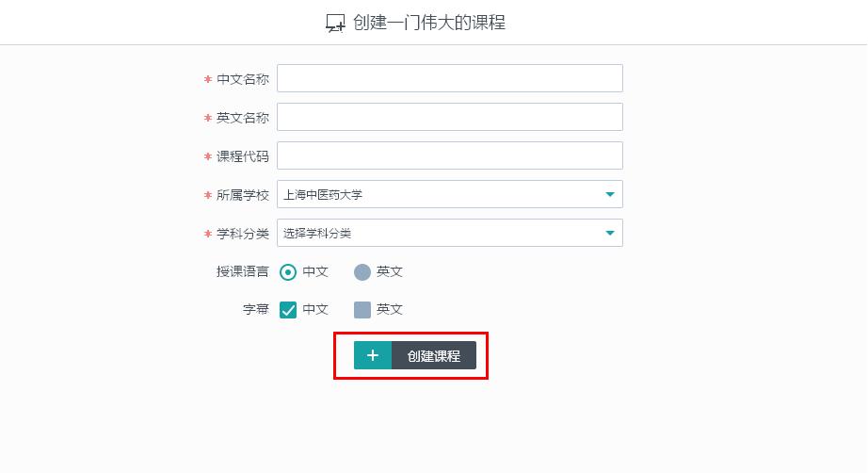Click the arrow icon in the 所属学校 field
Viewport: 868px width, 473px height.
tap(610, 195)
